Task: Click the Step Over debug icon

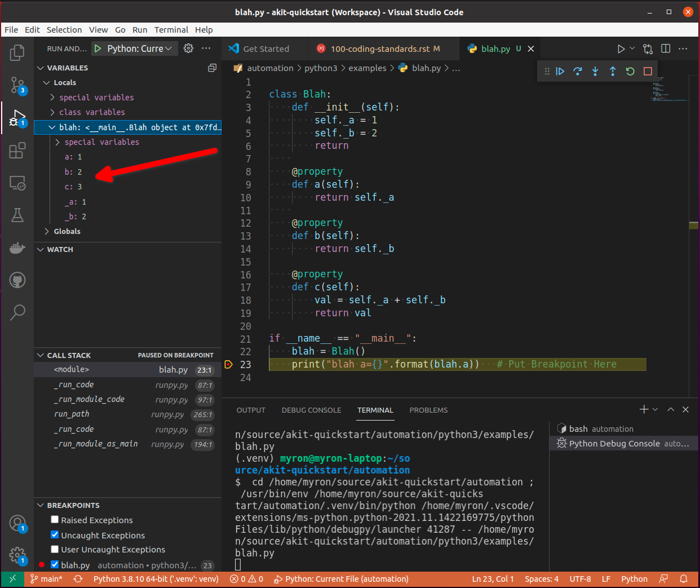Action: (x=578, y=71)
